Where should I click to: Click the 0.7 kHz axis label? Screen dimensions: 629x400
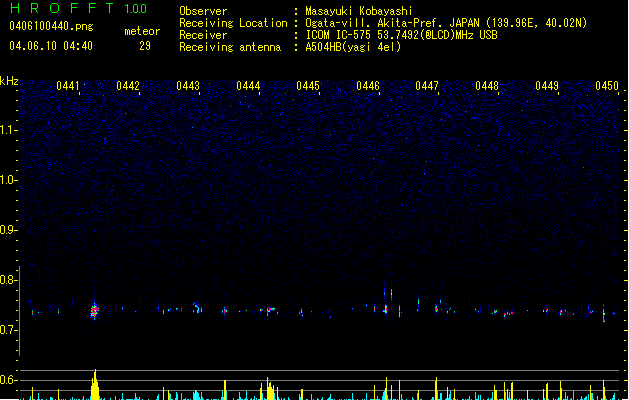pyautogui.click(x=9, y=330)
